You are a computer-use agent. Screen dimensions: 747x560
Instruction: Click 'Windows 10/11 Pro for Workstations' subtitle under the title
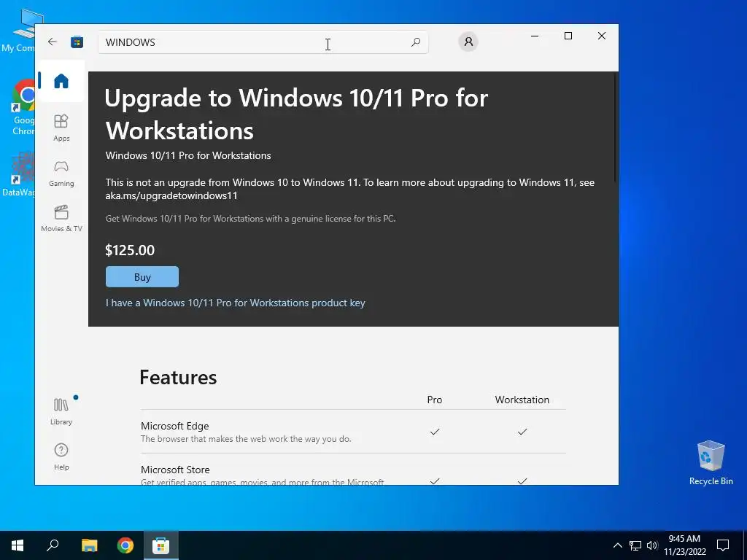188,155
